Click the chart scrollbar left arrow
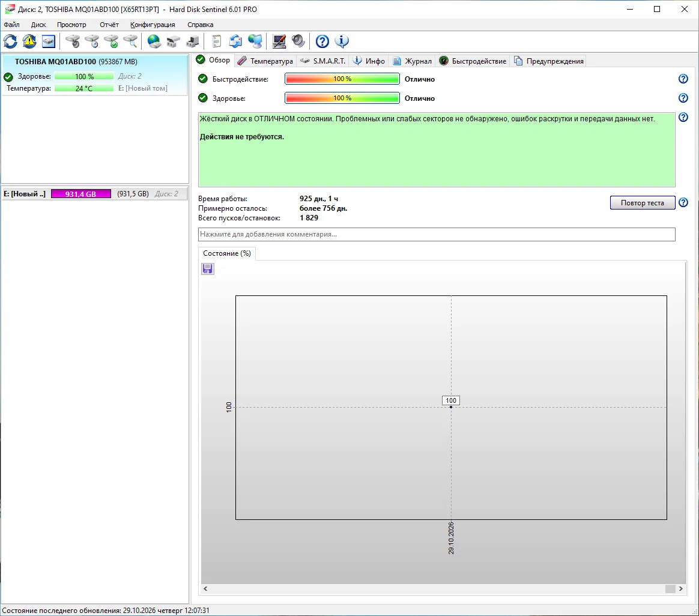The height and width of the screenshot is (616, 699). (205, 589)
